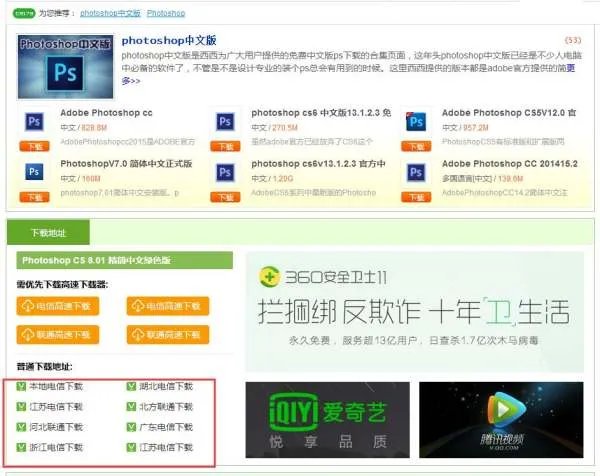Click the Ps icon for PhotoshopV7.0 简体中文正式版
Image resolution: width=600 pixels, height=476 pixels.
34,172
